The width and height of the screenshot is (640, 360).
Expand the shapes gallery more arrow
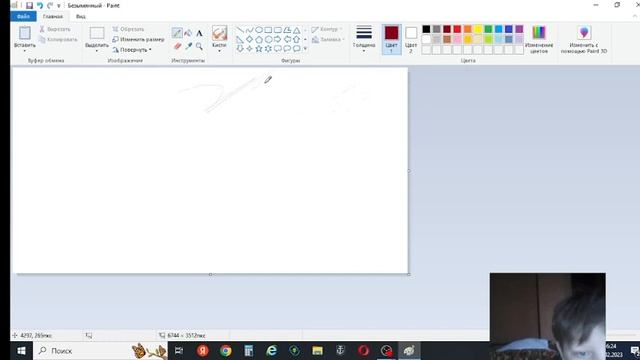pos(305,49)
